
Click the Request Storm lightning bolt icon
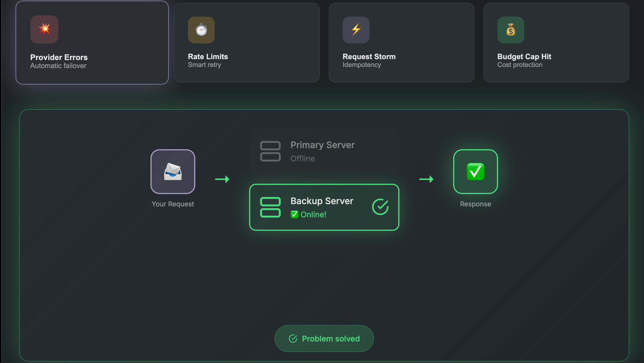pos(356,30)
